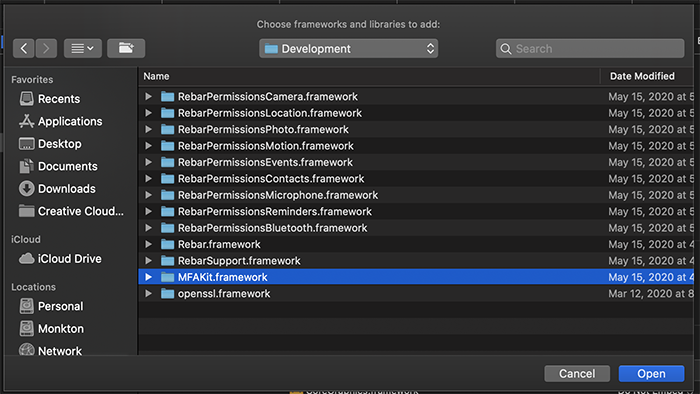Image resolution: width=700 pixels, height=394 pixels.
Task: Expand the openssl.framework folder triangle
Action: (x=149, y=294)
